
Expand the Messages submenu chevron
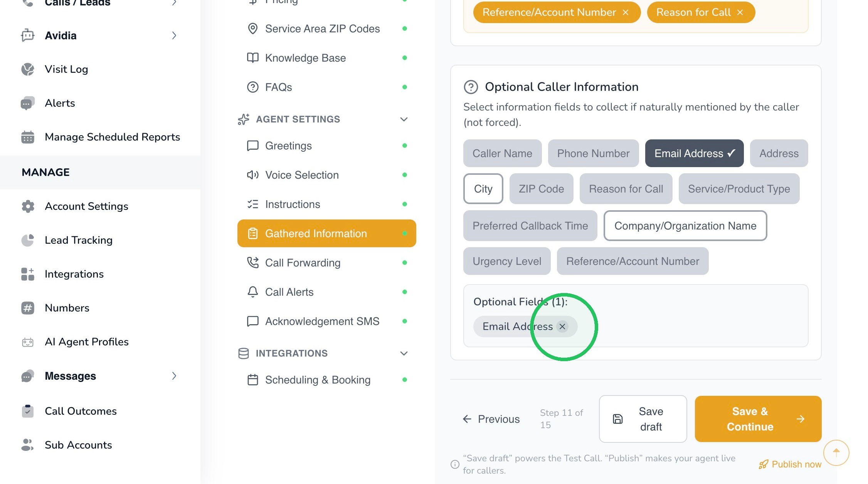[174, 376]
